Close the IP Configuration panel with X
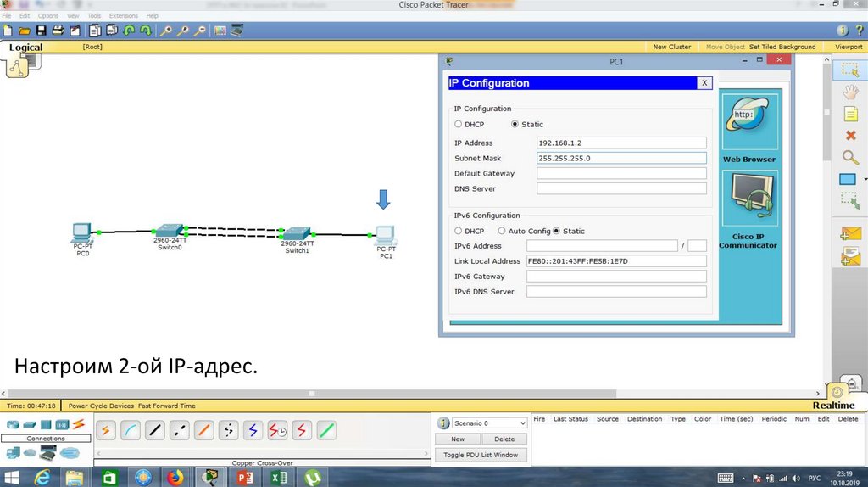Image resolution: width=868 pixels, height=487 pixels. pyautogui.click(x=704, y=83)
